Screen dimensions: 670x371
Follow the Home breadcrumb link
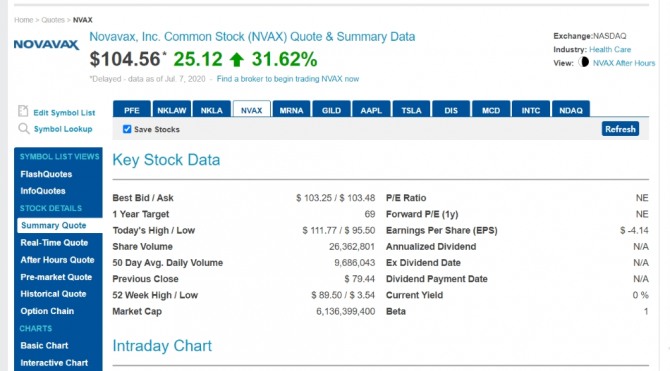click(x=23, y=20)
